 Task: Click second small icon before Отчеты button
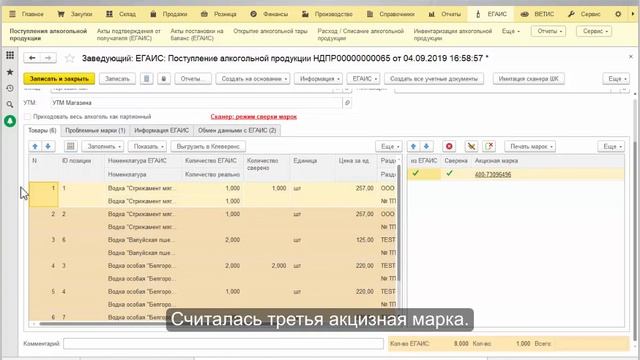point(164,79)
